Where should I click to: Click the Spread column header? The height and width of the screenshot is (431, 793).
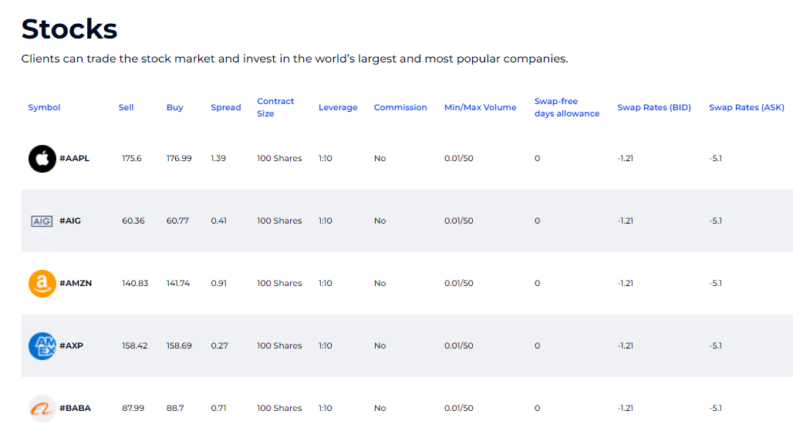pos(226,107)
